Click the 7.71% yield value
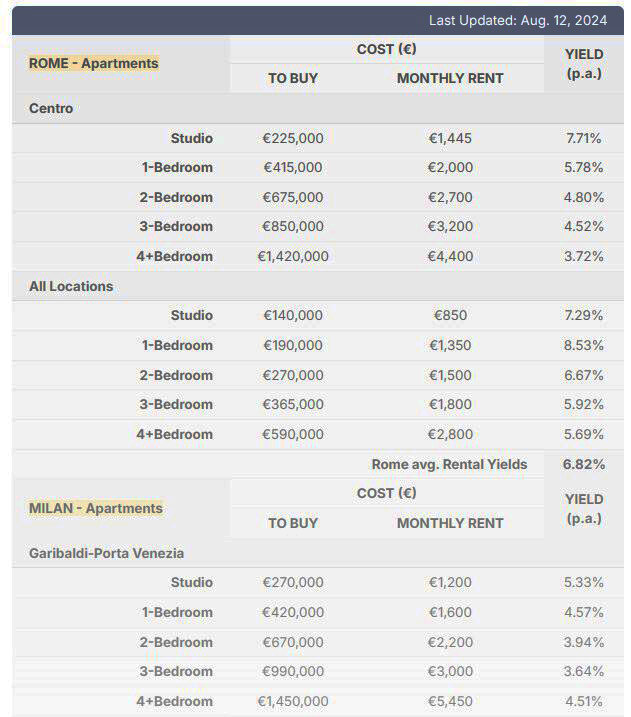 (584, 138)
